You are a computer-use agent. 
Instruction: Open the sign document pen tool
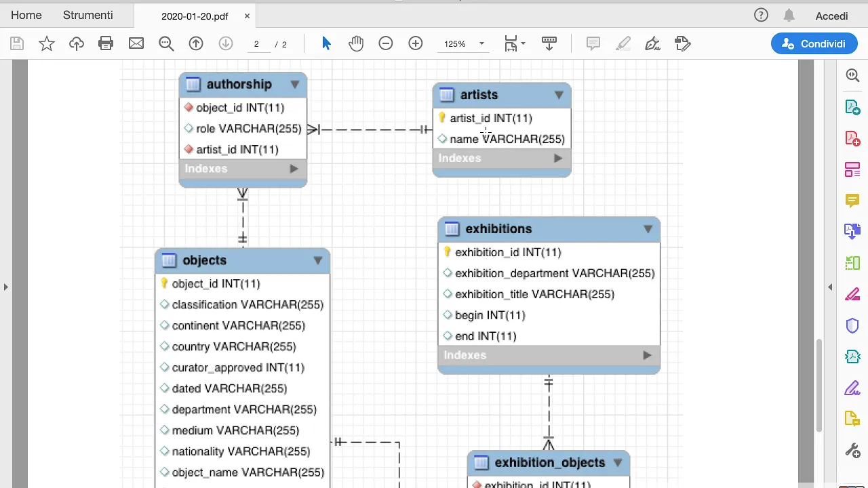[x=652, y=44]
